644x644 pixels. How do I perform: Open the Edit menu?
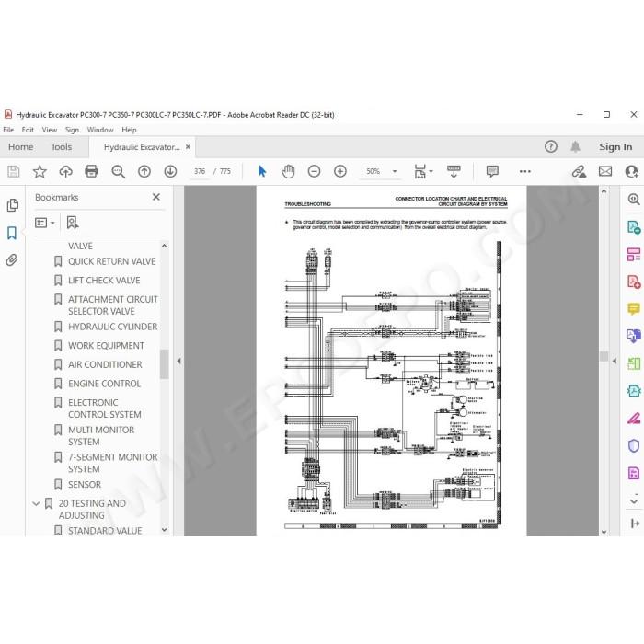(x=28, y=130)
